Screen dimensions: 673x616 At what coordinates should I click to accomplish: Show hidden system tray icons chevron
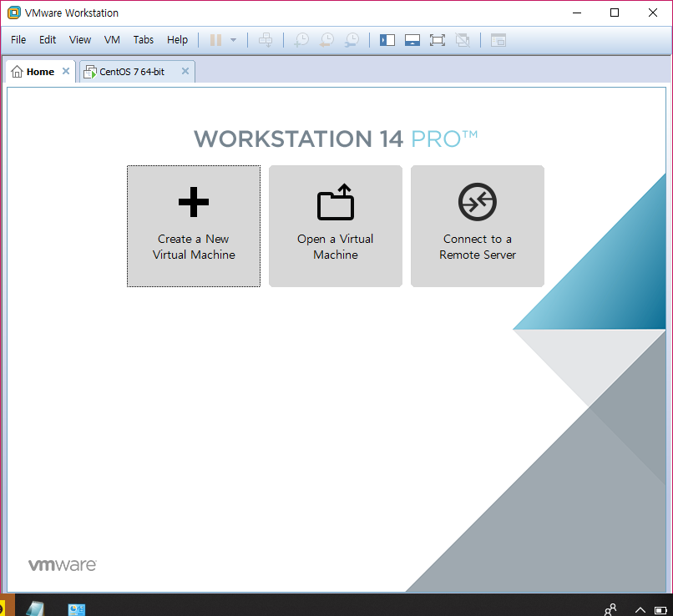[x=640, y=610]
